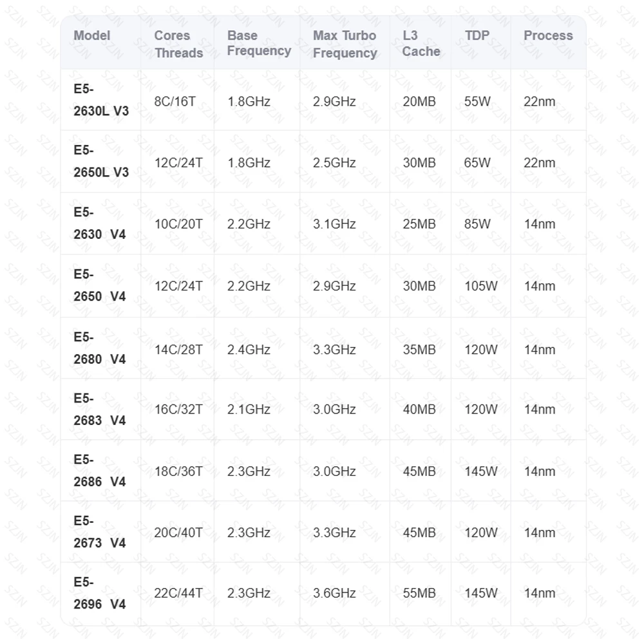
Task: Click the E5-2650L V3 model name
Action: [x=100, y=162]
